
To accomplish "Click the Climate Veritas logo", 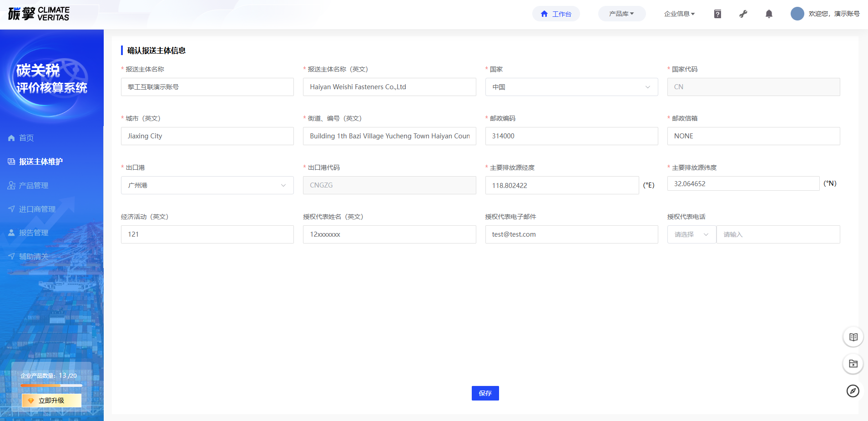I will [39, 14].
